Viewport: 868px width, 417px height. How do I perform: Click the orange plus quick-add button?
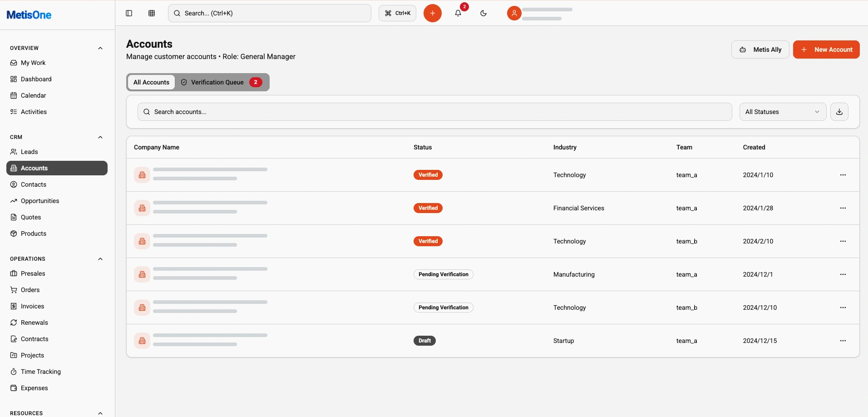tap(433, 13)
